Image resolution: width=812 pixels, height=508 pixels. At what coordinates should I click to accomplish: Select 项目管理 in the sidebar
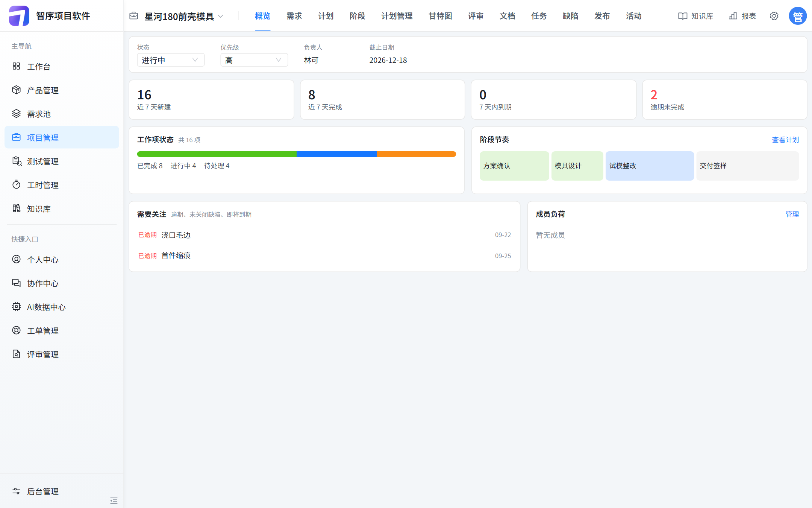click(x=62, y=138)
